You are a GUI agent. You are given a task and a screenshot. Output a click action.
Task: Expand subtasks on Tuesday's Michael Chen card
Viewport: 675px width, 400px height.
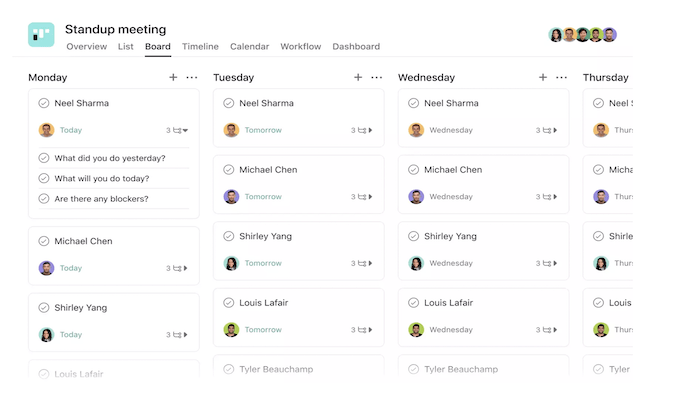(370, 197)
